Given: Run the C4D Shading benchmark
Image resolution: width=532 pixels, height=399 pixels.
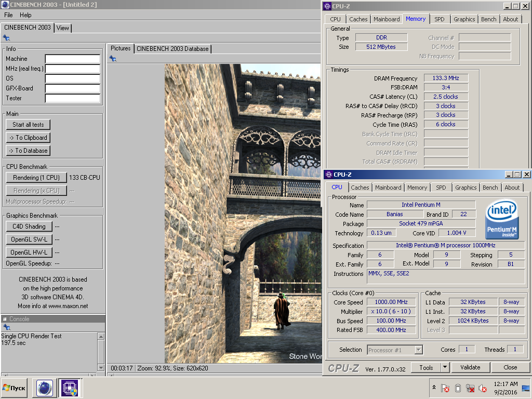Looking at the screenshot, I should pyautogui.click(x=29, y=227).
